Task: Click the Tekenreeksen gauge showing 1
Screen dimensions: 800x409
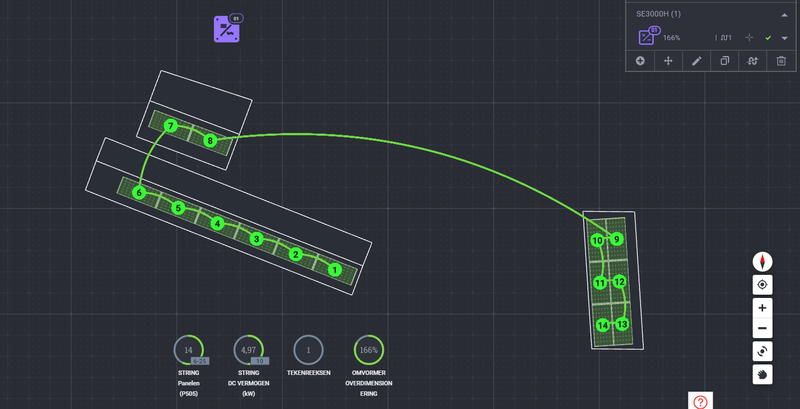Action: (308, 350)
